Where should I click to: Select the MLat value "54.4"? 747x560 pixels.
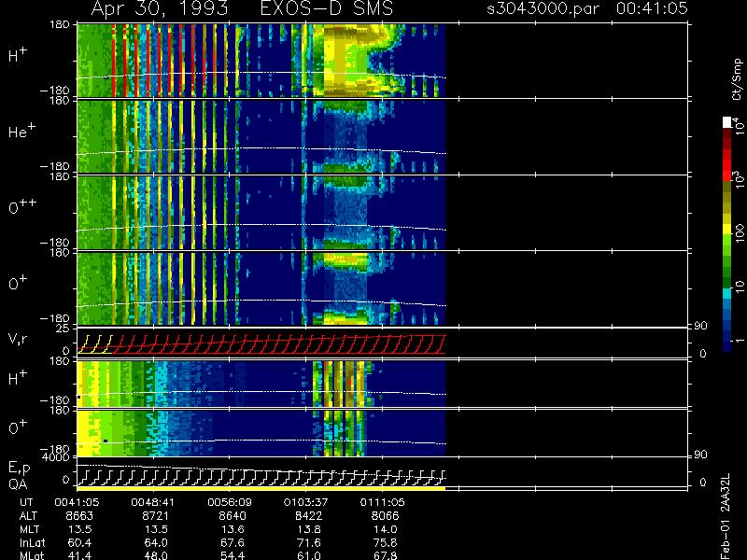click(x=232, y=555)
